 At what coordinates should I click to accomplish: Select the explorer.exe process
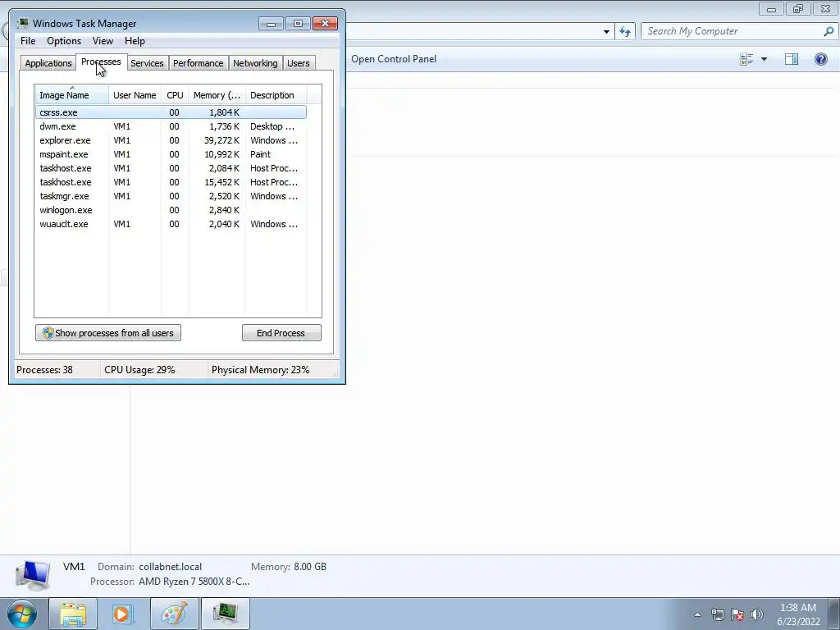click(171, 140)
